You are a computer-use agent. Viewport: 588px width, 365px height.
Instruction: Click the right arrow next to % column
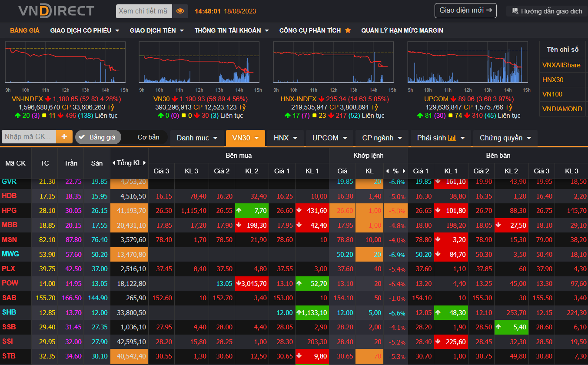[404, 171]
